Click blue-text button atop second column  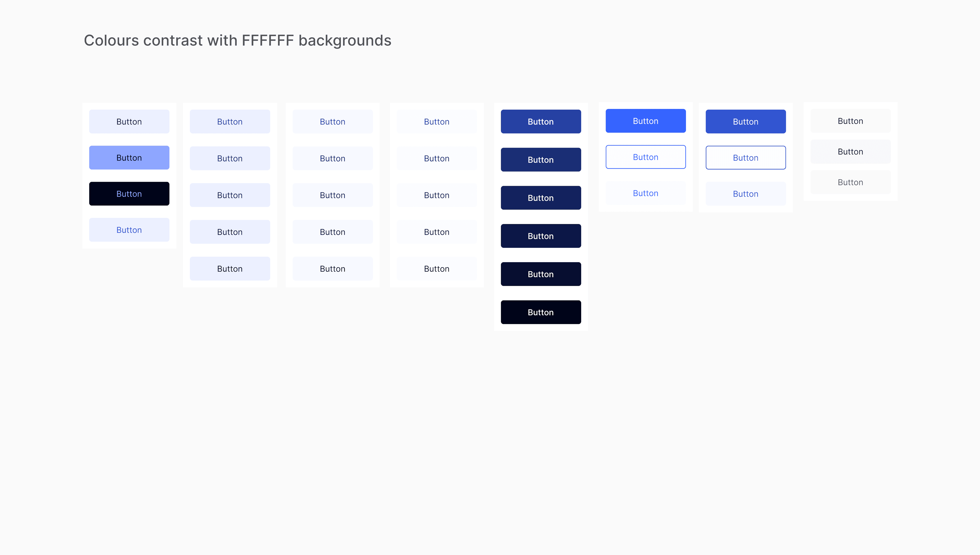coord(230,122)
